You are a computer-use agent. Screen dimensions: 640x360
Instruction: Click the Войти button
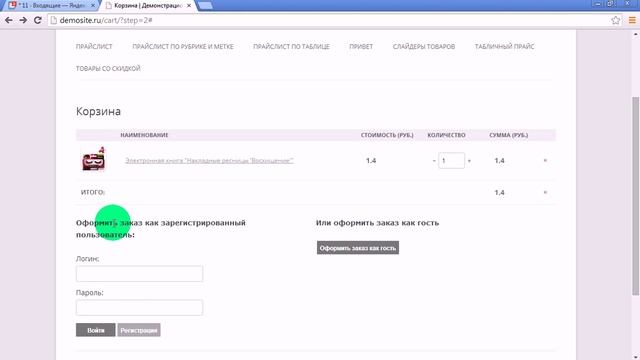pos(96,330)
